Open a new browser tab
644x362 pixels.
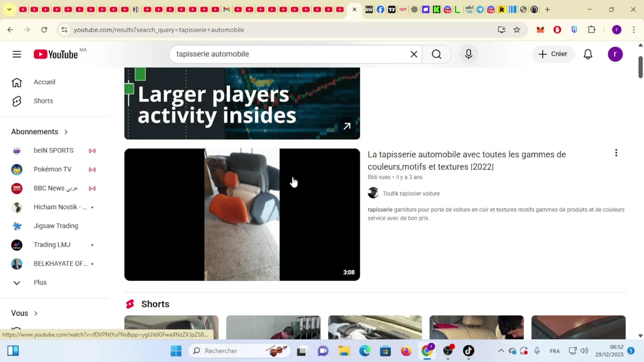coord(547,10)
